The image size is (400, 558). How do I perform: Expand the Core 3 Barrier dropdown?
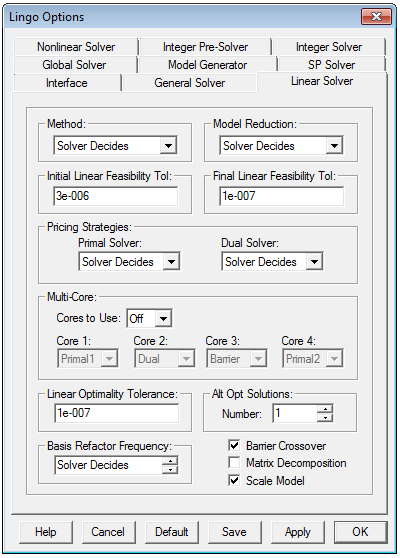point(258,359)
